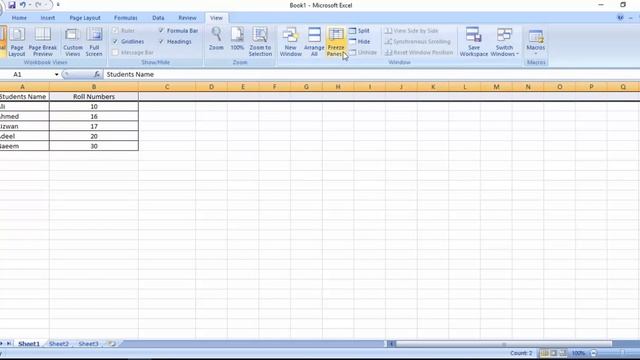Click Save Workspace

click(473, 42)
